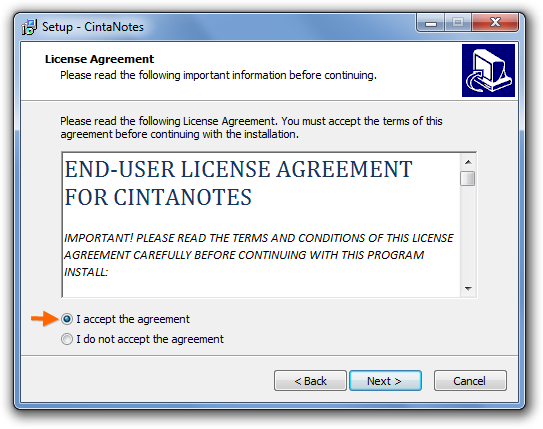Click the license box scroll-up arrow
This screenshot has width=543, height=429.
point(468,162)
